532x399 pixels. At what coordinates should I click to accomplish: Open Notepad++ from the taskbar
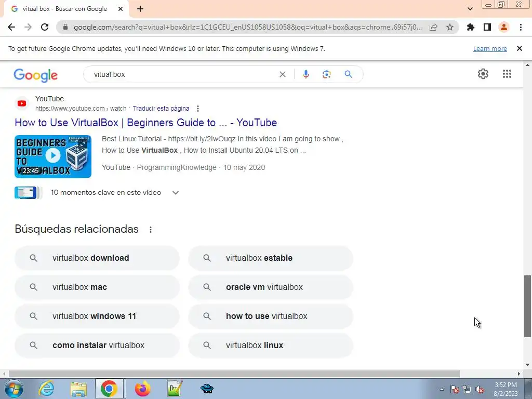coord(175,389)
